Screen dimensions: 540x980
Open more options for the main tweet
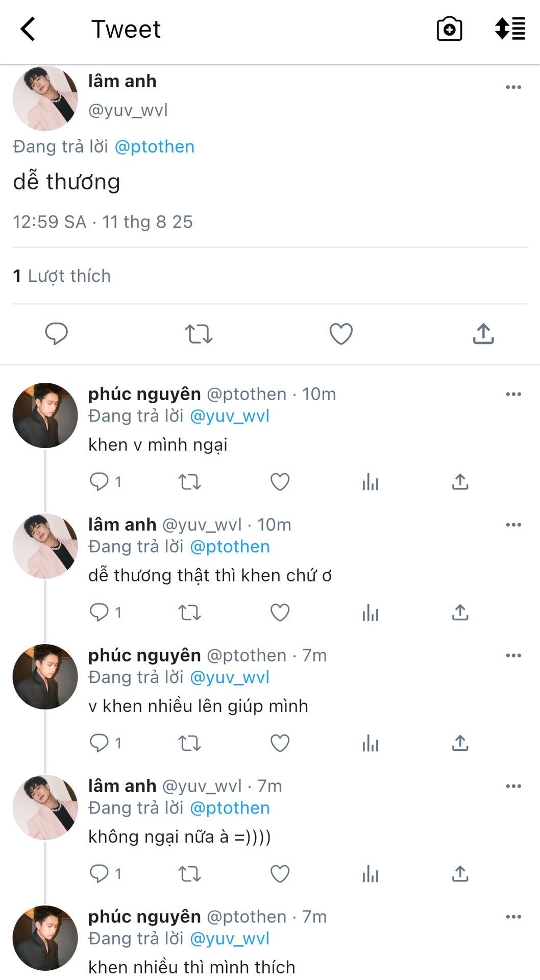(x=513, y=87)
